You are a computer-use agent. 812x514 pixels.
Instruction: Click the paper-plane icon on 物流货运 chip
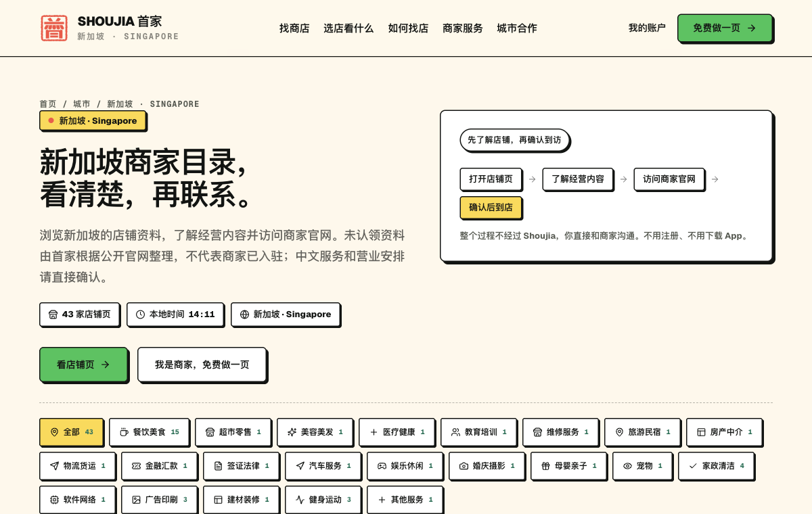coord(54,466)
